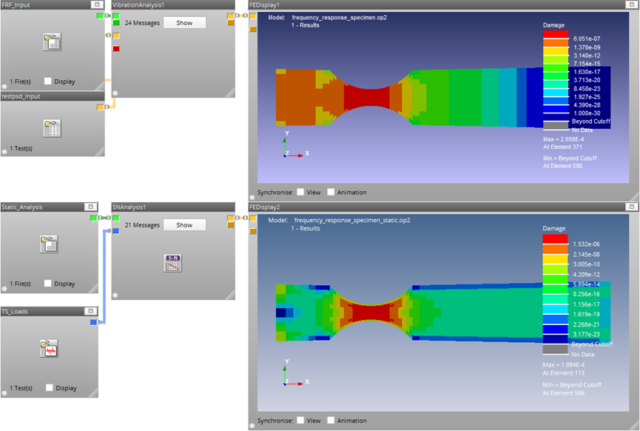Click the gray No Data swatch in FEDisplay2
This screenshot has width=640, height=431.
click(555, 349)
